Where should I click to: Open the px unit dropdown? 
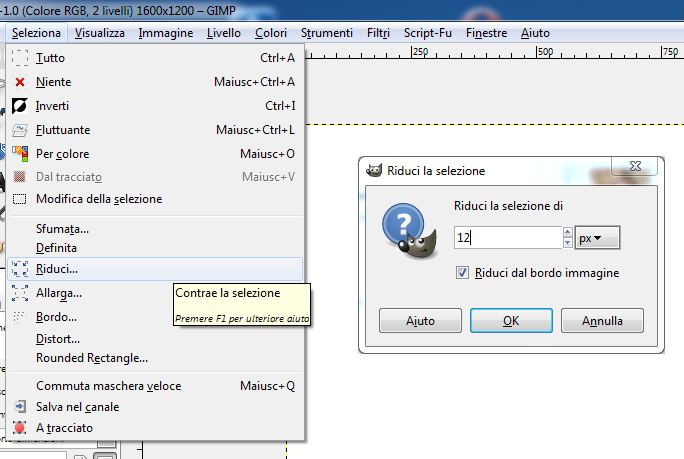click(x=597, y=238)
